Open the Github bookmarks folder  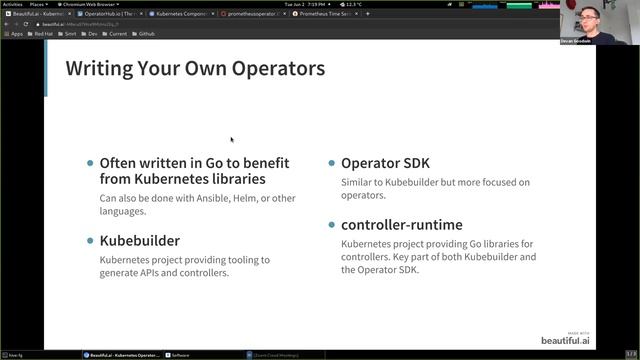tap(143, 34)
